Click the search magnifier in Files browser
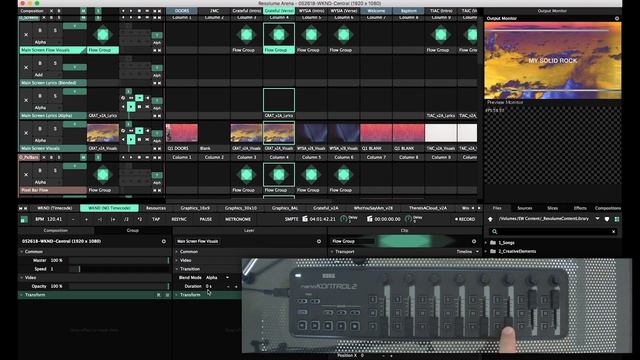Image resolution: width=640 pixels, height=360 pixels. 494,231
